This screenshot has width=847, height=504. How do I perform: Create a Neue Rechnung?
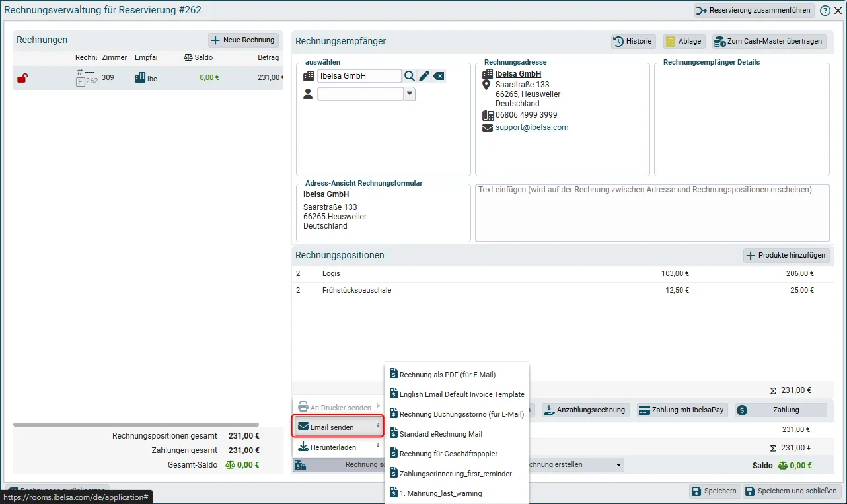(x=243, y=40)
